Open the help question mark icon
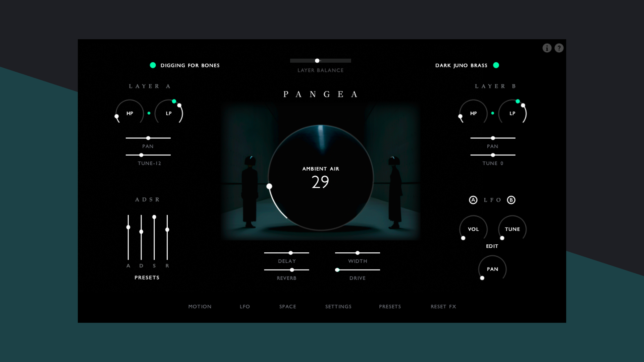This screenshot has height=362, width=644. tap(559, 48)
